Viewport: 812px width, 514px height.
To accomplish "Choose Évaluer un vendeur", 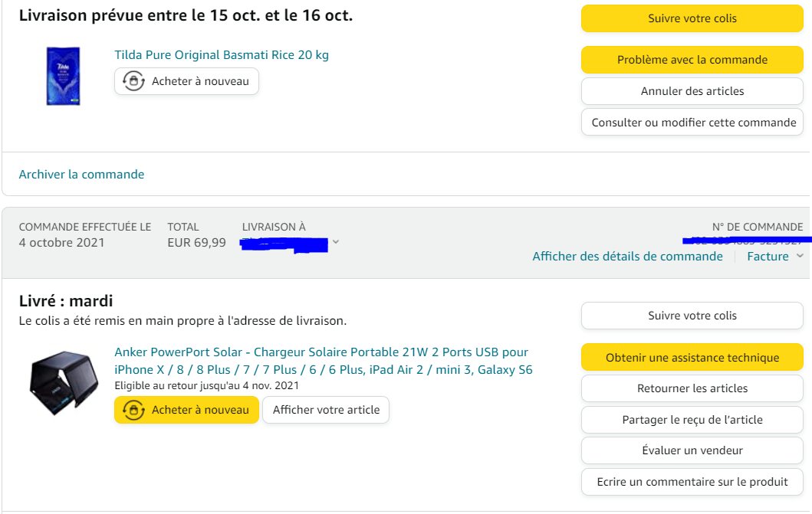I will (x=692, y=450).
